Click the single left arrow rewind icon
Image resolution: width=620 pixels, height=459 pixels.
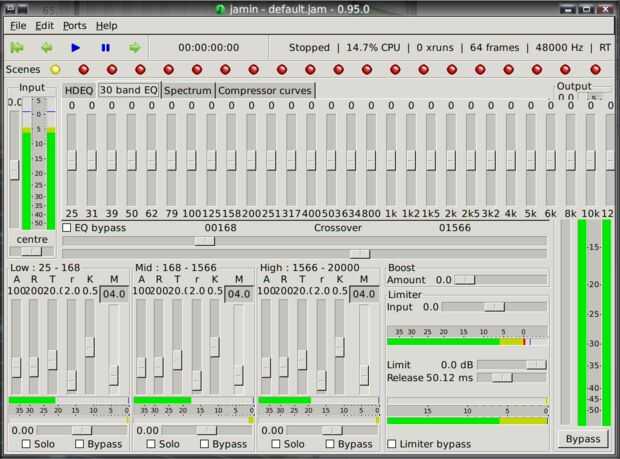point(46,47)
